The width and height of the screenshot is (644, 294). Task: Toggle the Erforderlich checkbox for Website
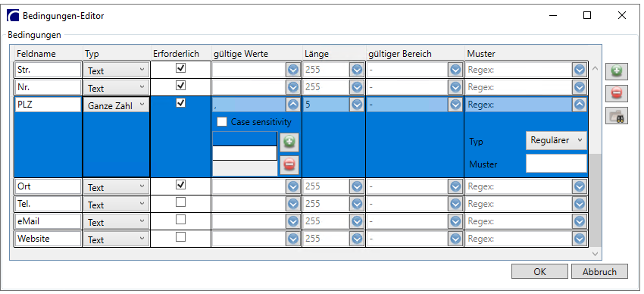pos(180,237)
